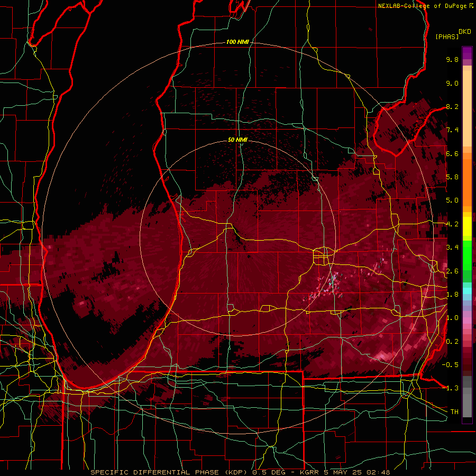Screen dimensions: 476x476
Task: Click the 0.2 scale value label
Action: click(x=452, y=342)
